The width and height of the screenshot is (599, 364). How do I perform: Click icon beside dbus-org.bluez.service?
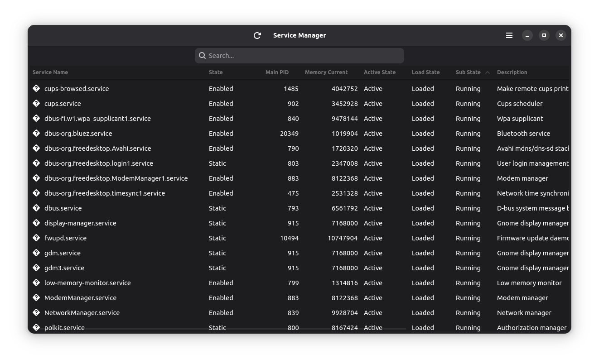point(37,134)
